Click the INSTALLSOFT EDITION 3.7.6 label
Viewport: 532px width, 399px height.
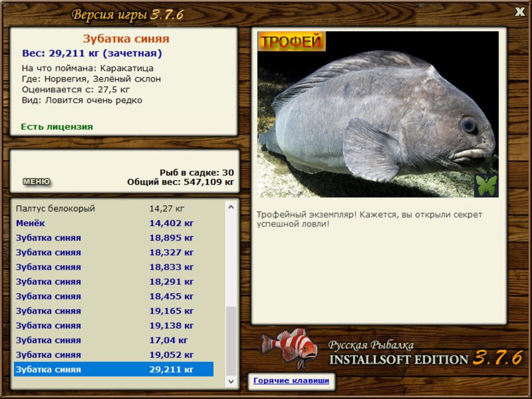(426, 358)
